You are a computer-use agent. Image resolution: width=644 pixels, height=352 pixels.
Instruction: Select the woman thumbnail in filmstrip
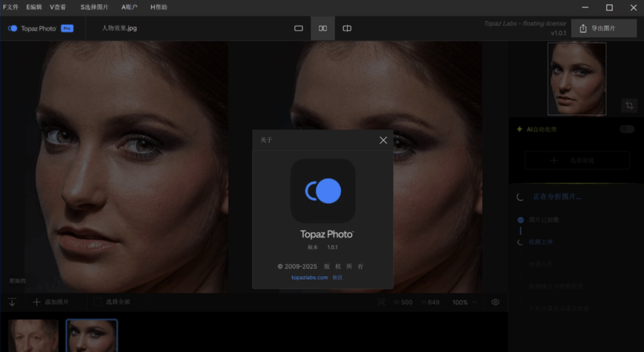point(92,336)
